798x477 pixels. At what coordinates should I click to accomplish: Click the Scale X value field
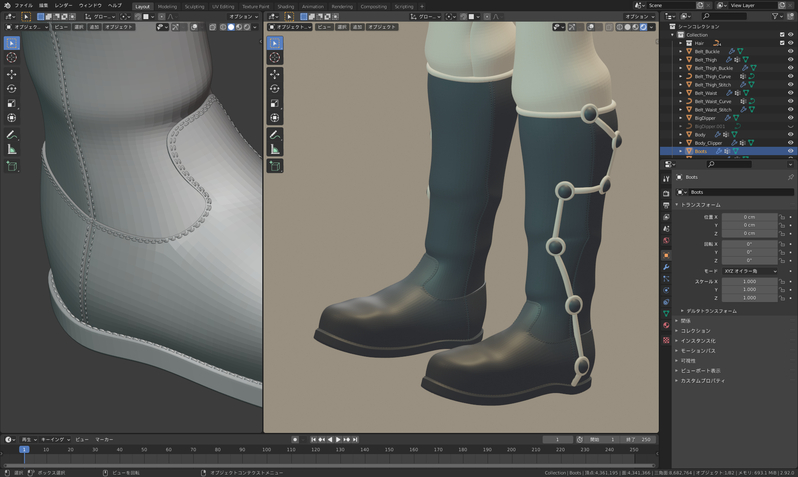pos(750,282)
